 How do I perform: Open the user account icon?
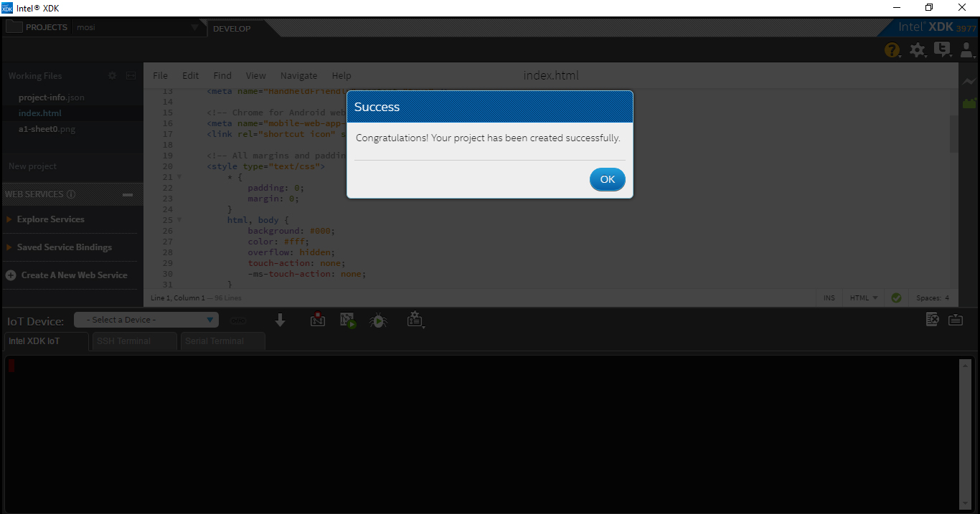(x=966, y=49)
